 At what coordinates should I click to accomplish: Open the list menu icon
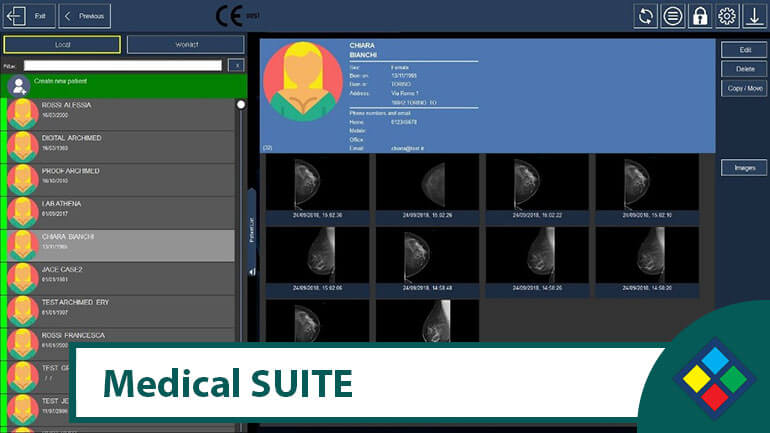click(x=673, y=16)
